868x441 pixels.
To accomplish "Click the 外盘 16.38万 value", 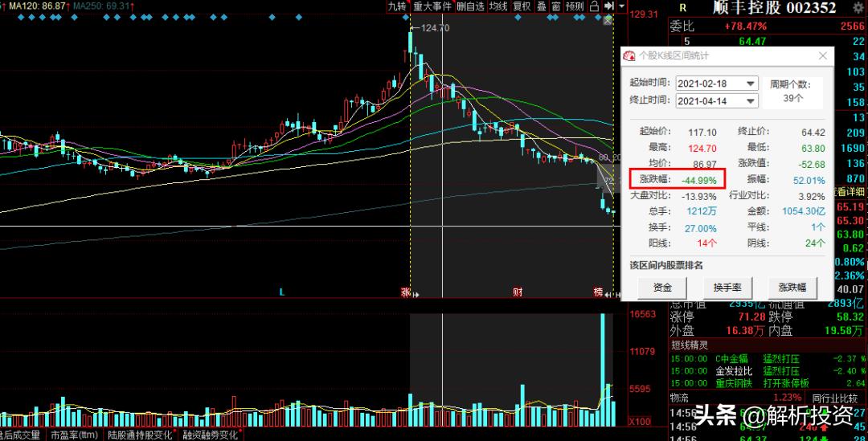I will [x=745, y=331].
